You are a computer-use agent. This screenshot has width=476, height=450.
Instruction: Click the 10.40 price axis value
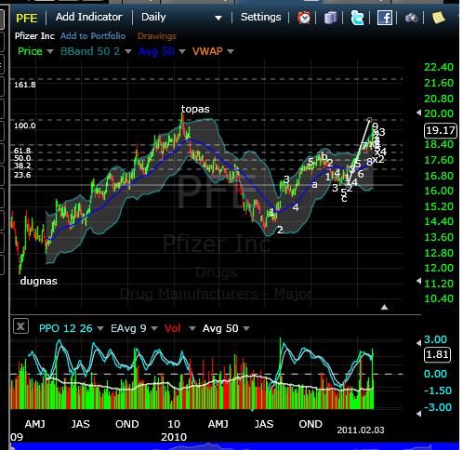click(x=439, y=298)
